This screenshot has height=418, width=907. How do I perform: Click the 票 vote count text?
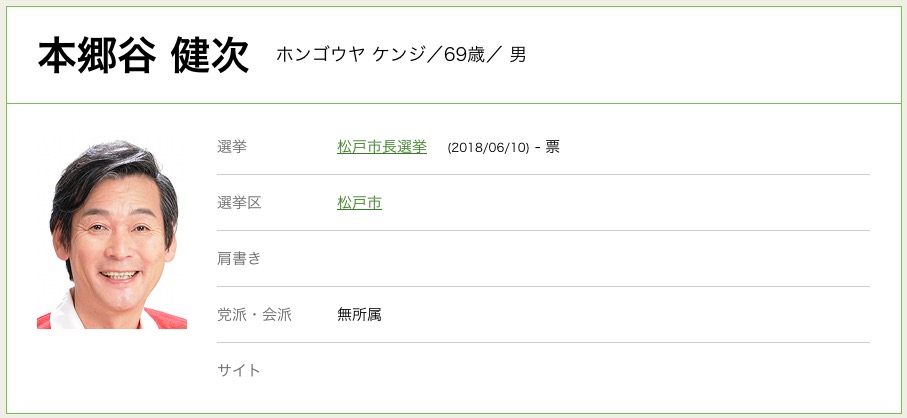553,147
